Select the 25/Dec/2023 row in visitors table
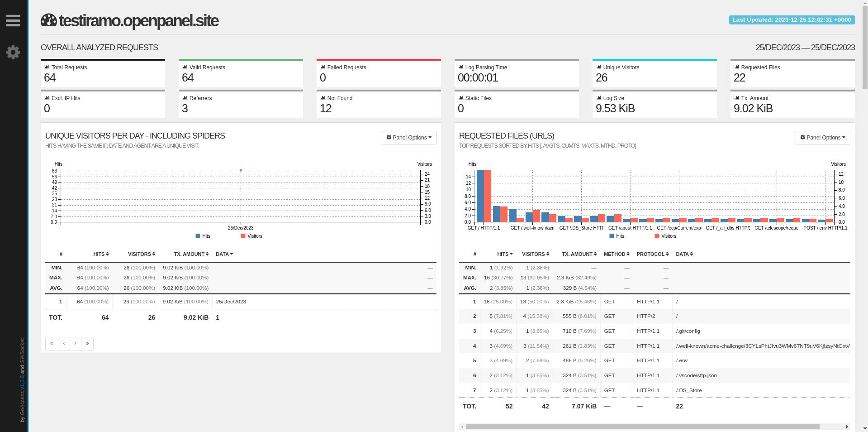Viewport: 868px width, 432px height. click(x=241, y=302)
